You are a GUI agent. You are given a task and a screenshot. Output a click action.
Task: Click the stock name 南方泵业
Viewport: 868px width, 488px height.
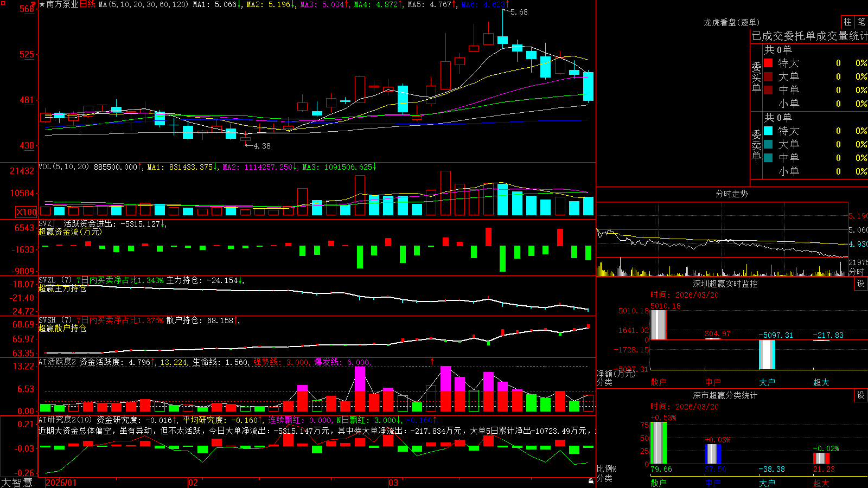[62, 4]
